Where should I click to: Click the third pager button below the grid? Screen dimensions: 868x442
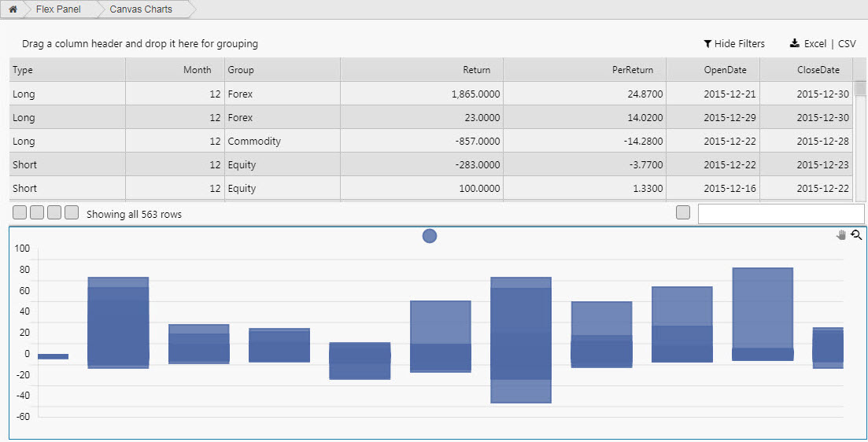tap(54, 212)
